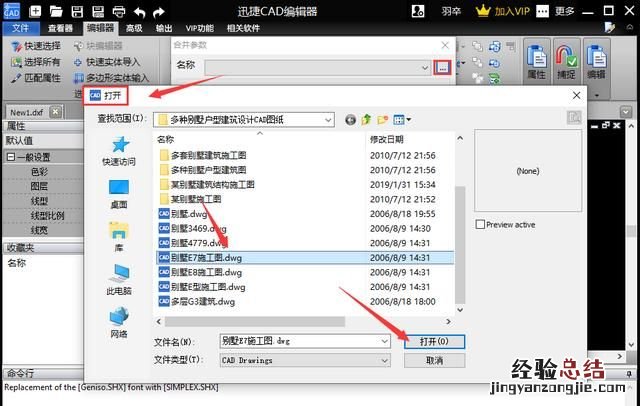The width and height of the screenshot is (640, 406).
Task: Click the 取消 button
Action: click(x=434, y=360)
